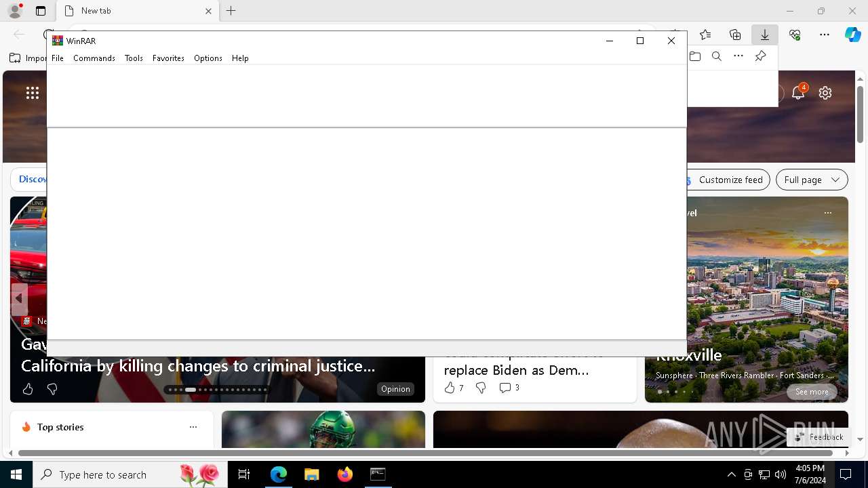
Task: Close the New tab tab
Action: pos(208,11)
